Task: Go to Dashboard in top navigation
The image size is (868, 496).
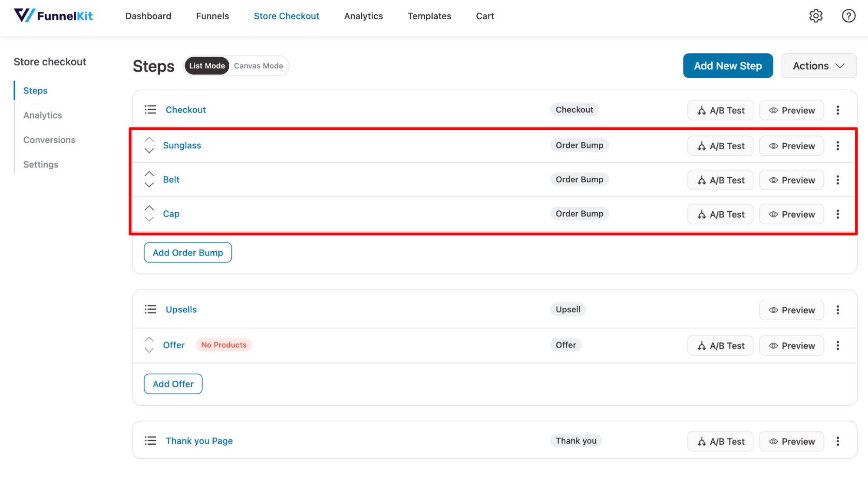Action: coord(148,16)
